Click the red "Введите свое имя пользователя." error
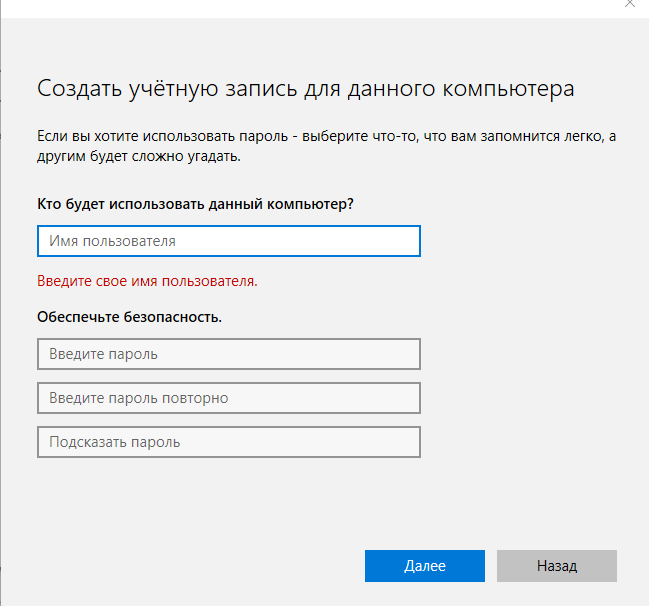The height and width of the screenshot is (606, 649). (x=147, y=281)
